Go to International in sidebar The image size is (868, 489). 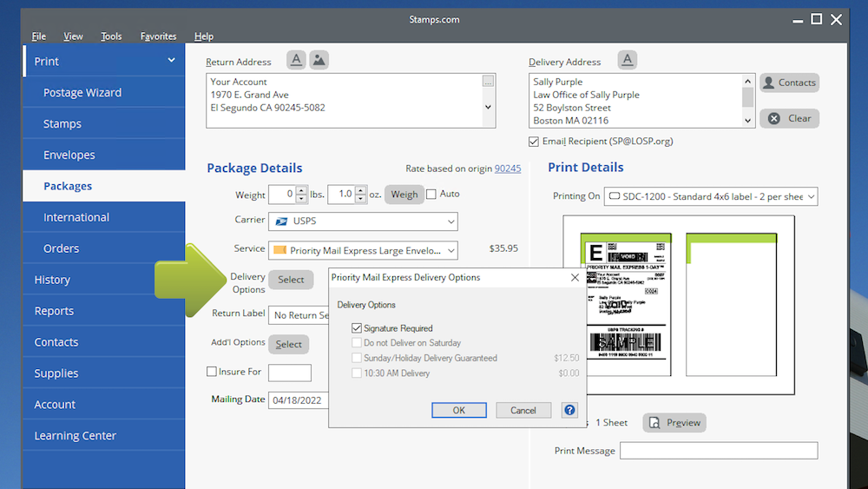pyautogui.click(x=76, y=217)
